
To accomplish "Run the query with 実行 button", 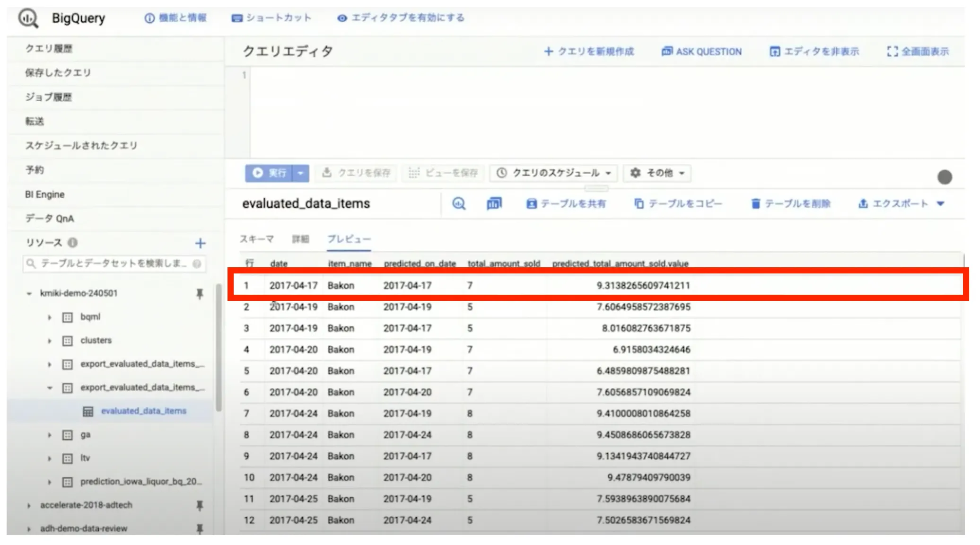I will [269, 173].
